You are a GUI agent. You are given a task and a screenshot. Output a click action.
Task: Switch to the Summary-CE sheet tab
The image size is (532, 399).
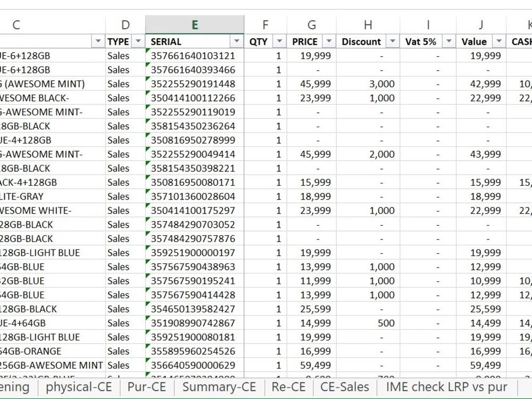tap(219, 387)
